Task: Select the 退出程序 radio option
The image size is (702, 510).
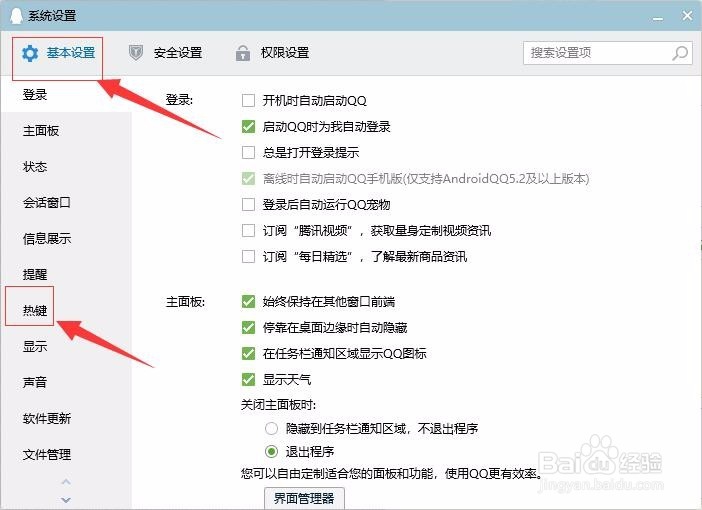Action: click(x=271, y=451)
